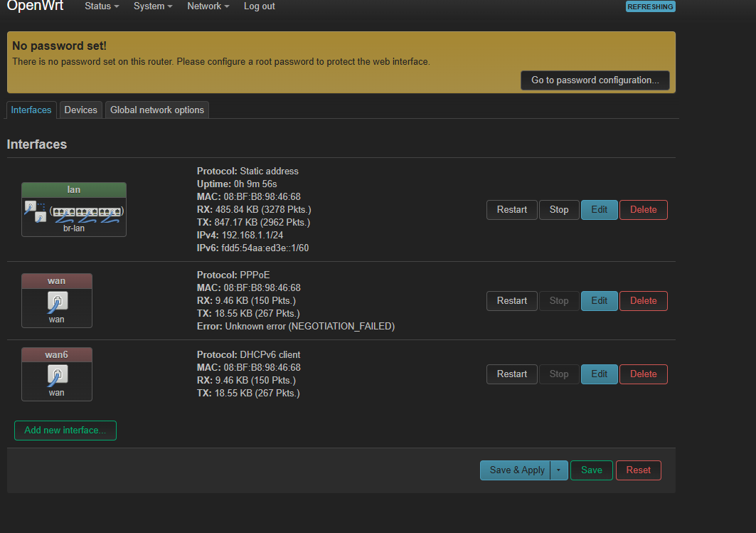Delete the lan interface
The height and width of the screenshot is (533, 756).
pos(643,210)
